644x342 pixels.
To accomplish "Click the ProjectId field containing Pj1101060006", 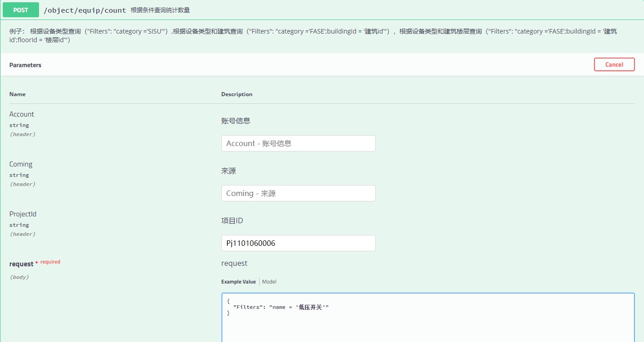I will tap(298, 243).
